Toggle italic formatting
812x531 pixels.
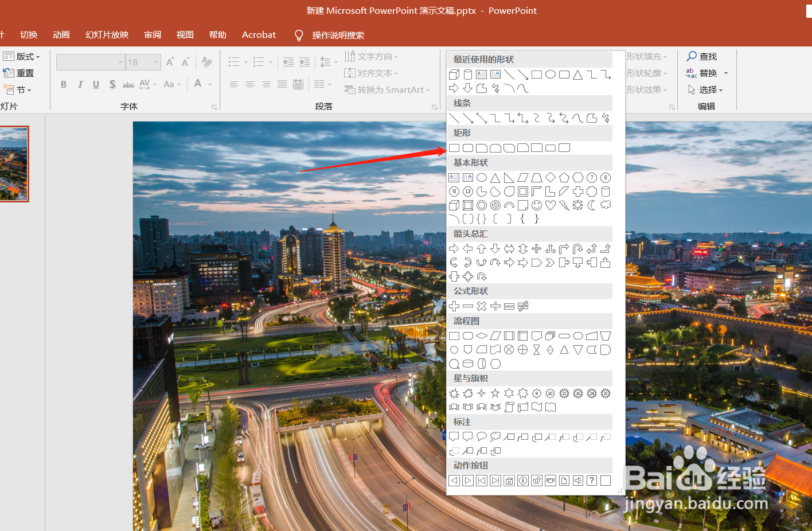click(80, 84)
